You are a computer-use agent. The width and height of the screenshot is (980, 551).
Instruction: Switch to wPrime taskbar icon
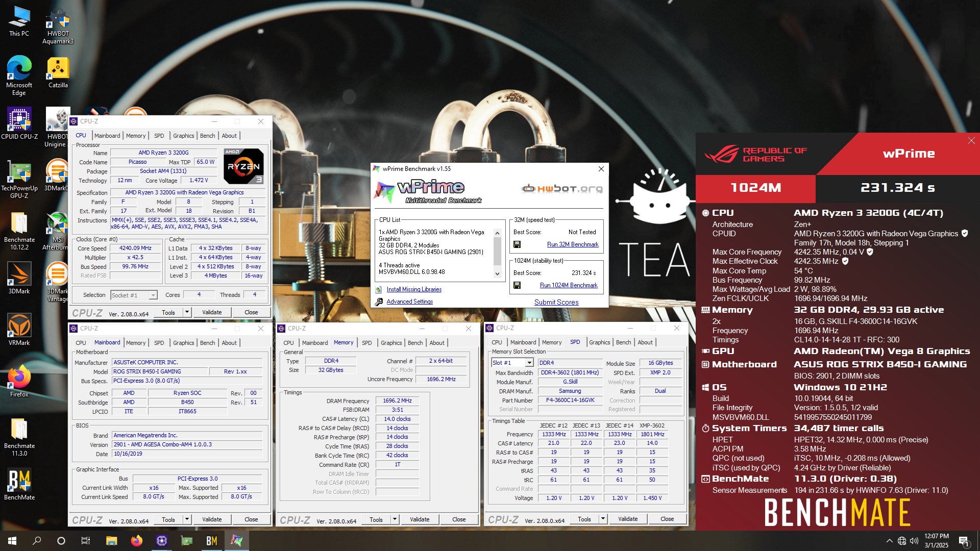[x=236, y=541]
